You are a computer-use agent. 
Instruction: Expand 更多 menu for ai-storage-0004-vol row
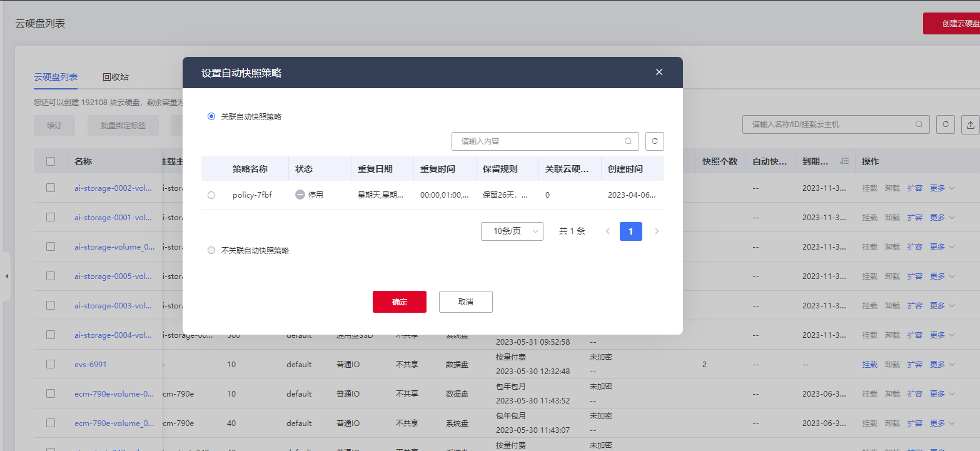pos(942,335)
